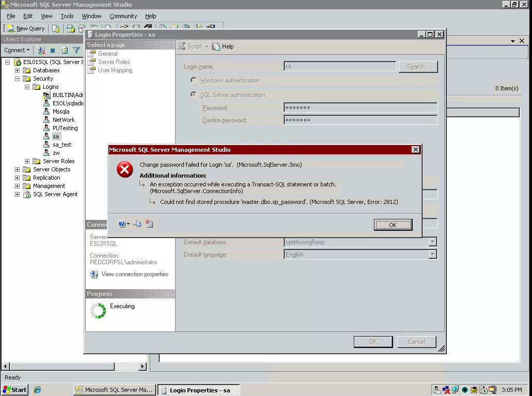Click the Password field
The height and width of the screenshot is (396, 532).
tap(361, 107)
